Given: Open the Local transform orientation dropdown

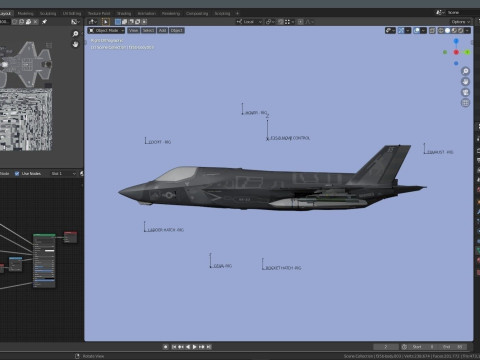Looking at the screenshot, I should tap(249, 22).
